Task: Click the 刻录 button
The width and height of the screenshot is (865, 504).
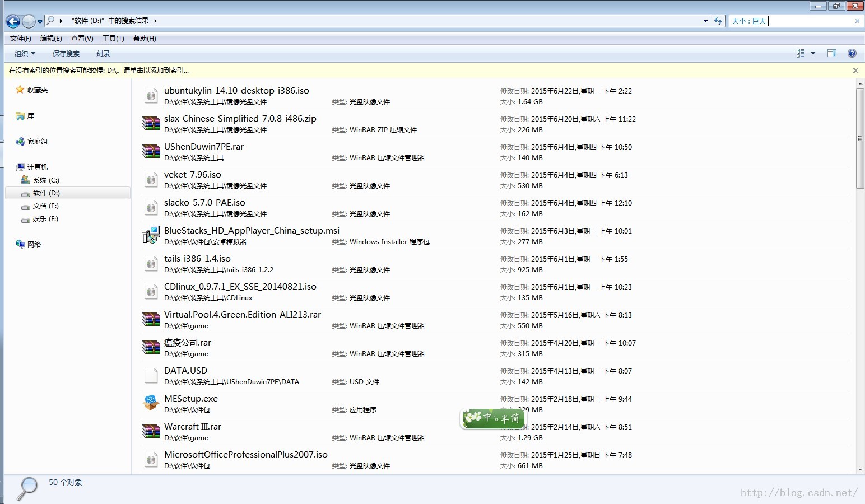Action: coord(103,54)
